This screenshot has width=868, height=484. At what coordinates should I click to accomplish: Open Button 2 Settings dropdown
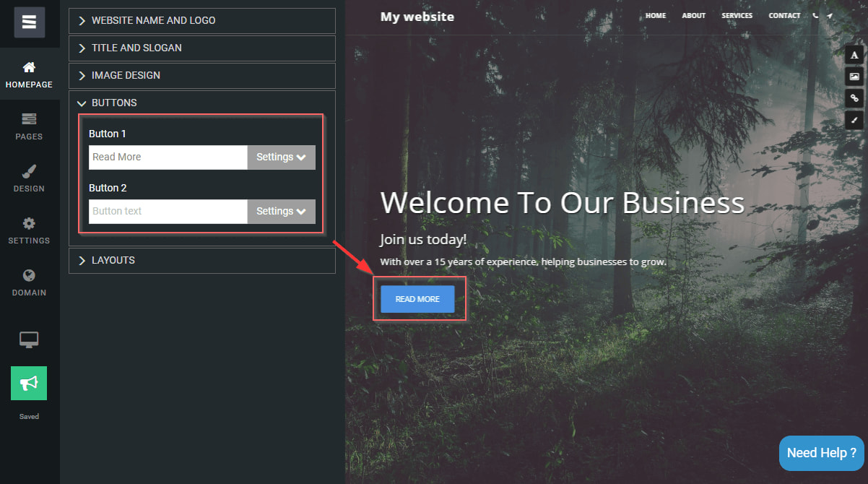click(282, 212)
